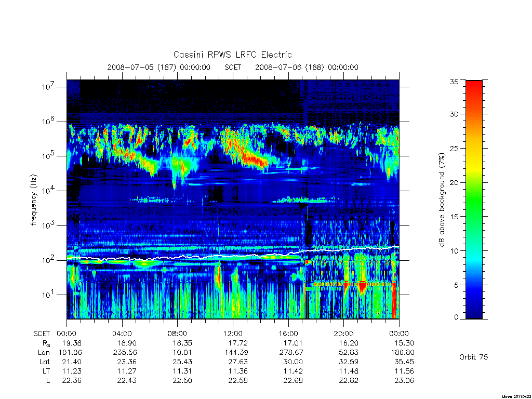The height and width of the screenshot is (399, 532).
Task: Click the 'Lat' row label
Action: 45,362
